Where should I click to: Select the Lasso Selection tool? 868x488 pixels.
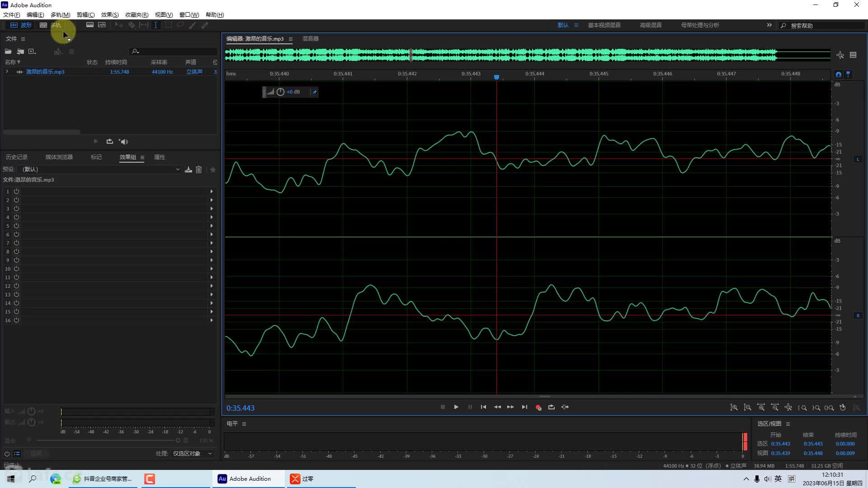pos(180,25)
